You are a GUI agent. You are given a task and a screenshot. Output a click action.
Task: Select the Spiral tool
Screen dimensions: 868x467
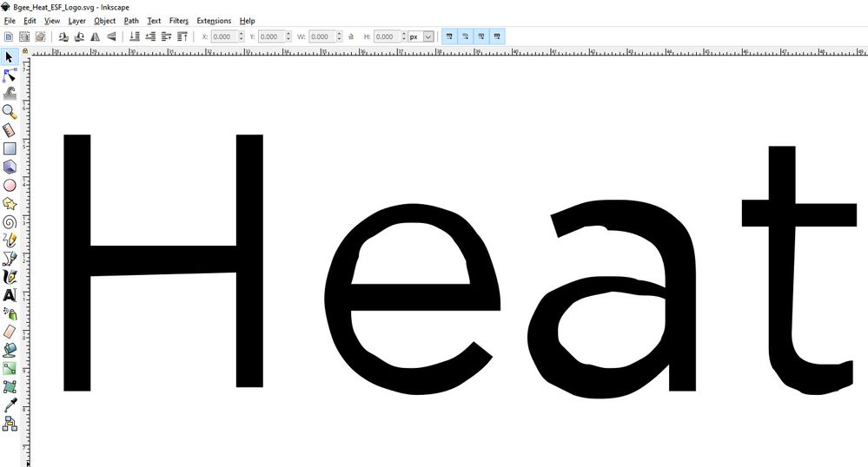pos(10,222)
